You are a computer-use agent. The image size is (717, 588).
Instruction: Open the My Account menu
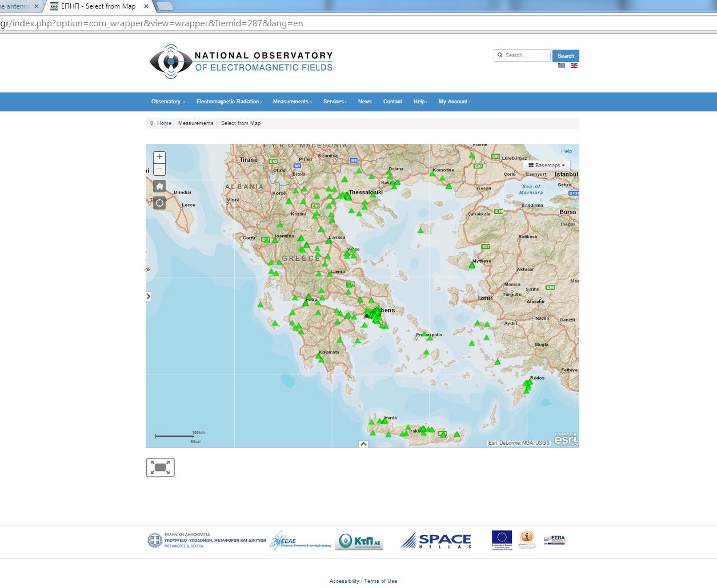pyautogui.click(x=454, y=102)
